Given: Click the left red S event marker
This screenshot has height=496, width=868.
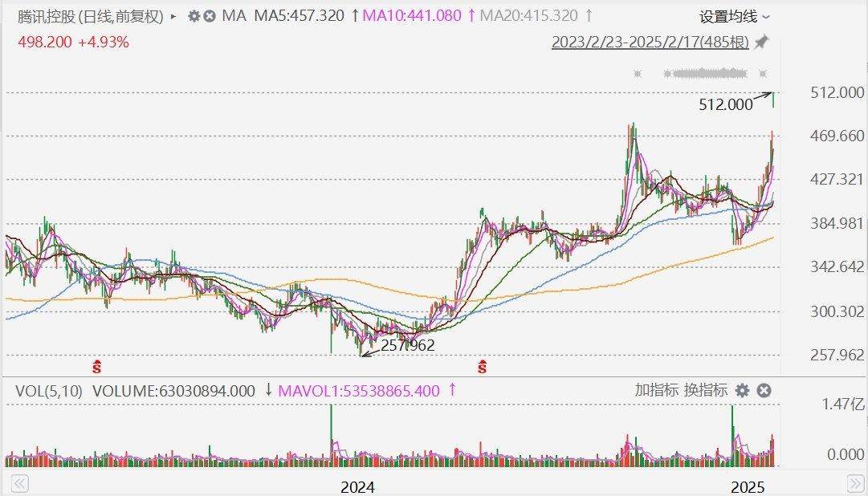Looking at the screenshot, I should pyautogui.click(x=97, y=368).
